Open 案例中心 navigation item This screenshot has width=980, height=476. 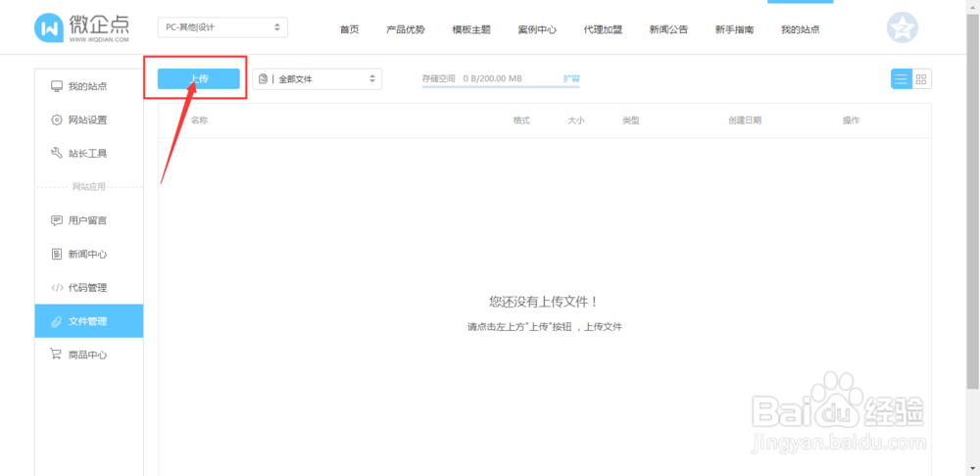point(537,30)
